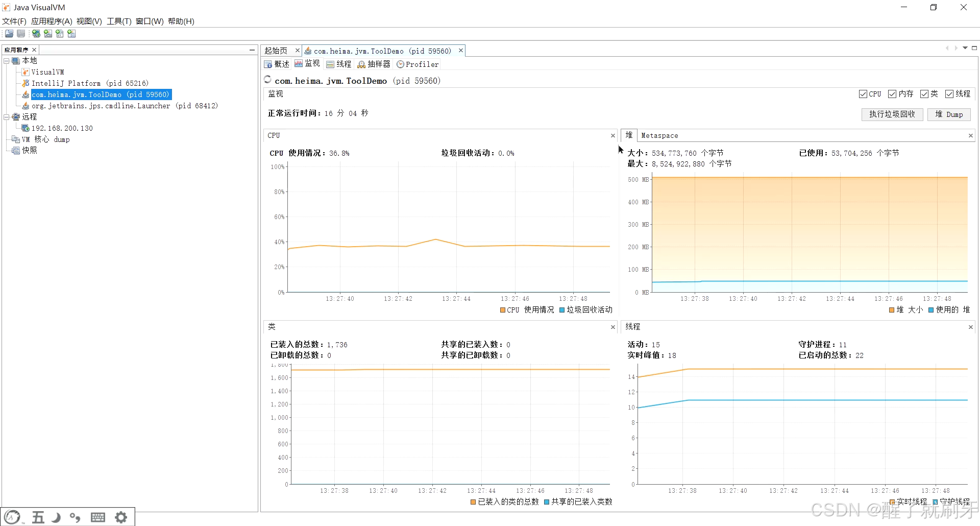This screenshot has width=980, height=526.
Task: Switch to the Metaspace chart tab
Action: point(659,136)
